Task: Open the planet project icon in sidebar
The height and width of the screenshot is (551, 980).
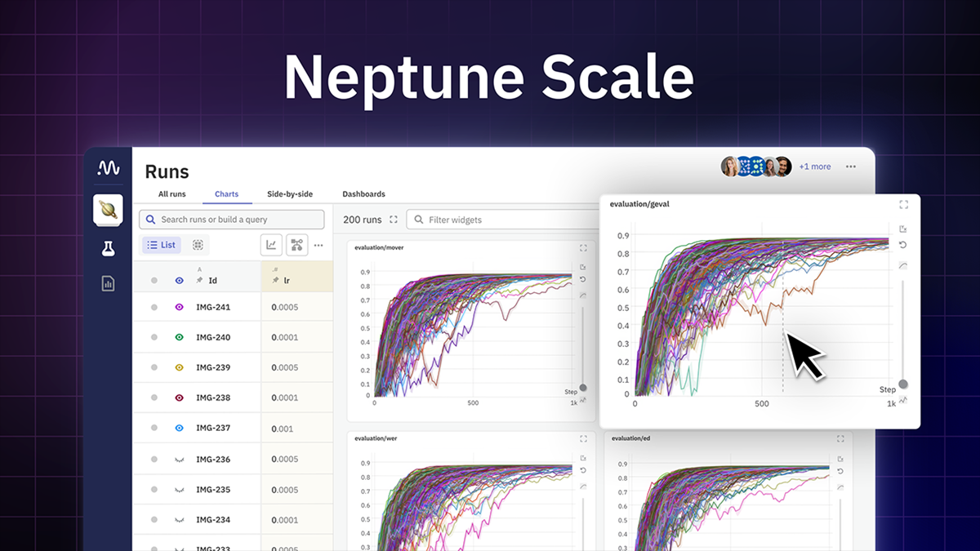Action: (x=108, y=210)
